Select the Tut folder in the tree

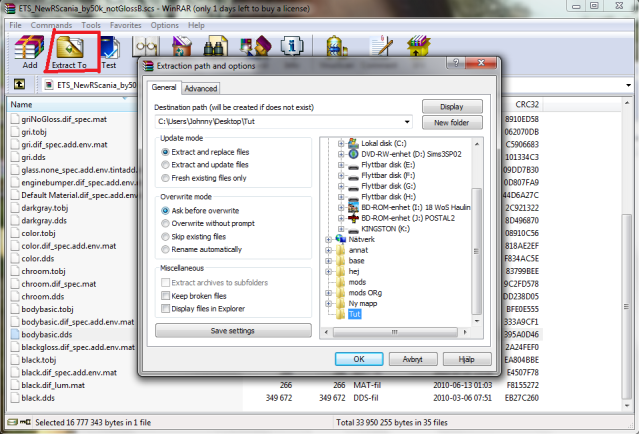coord(354,314)
